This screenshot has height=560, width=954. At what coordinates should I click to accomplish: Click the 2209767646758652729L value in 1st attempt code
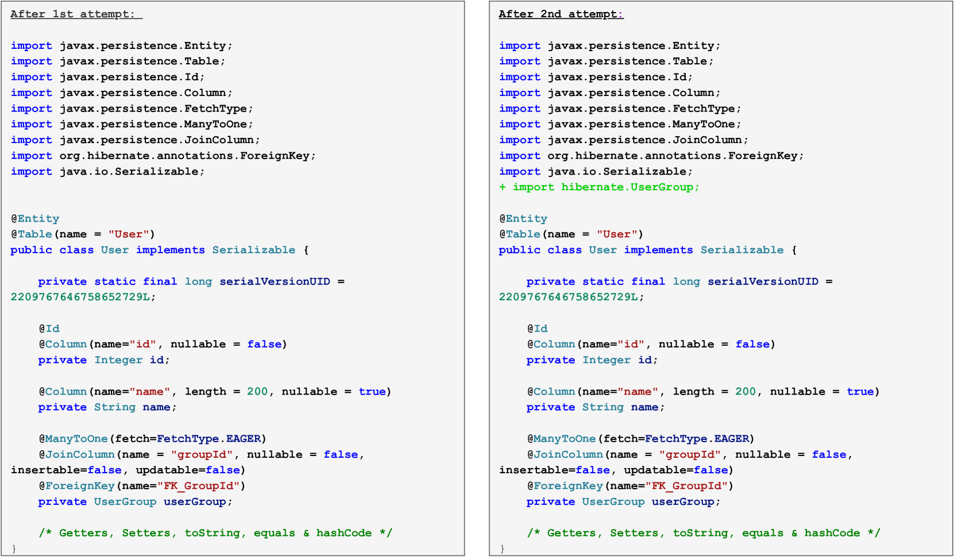point(80,297)
